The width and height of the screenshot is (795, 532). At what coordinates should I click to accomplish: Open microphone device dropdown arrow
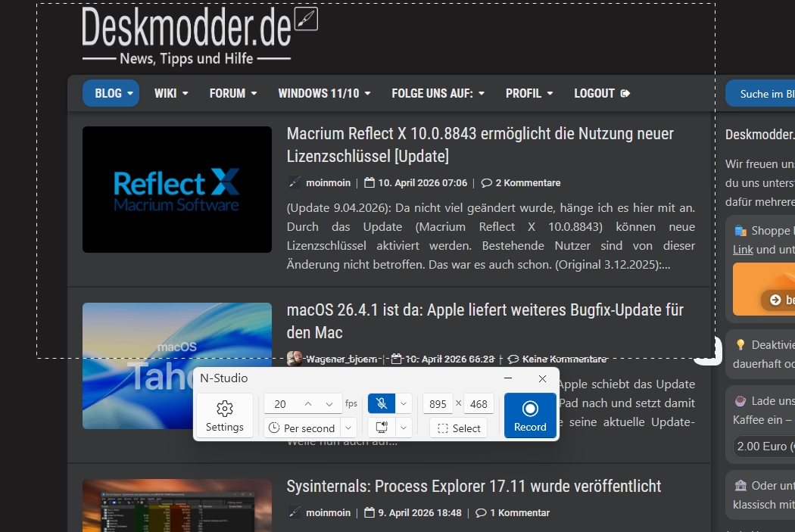pos(404,403)
